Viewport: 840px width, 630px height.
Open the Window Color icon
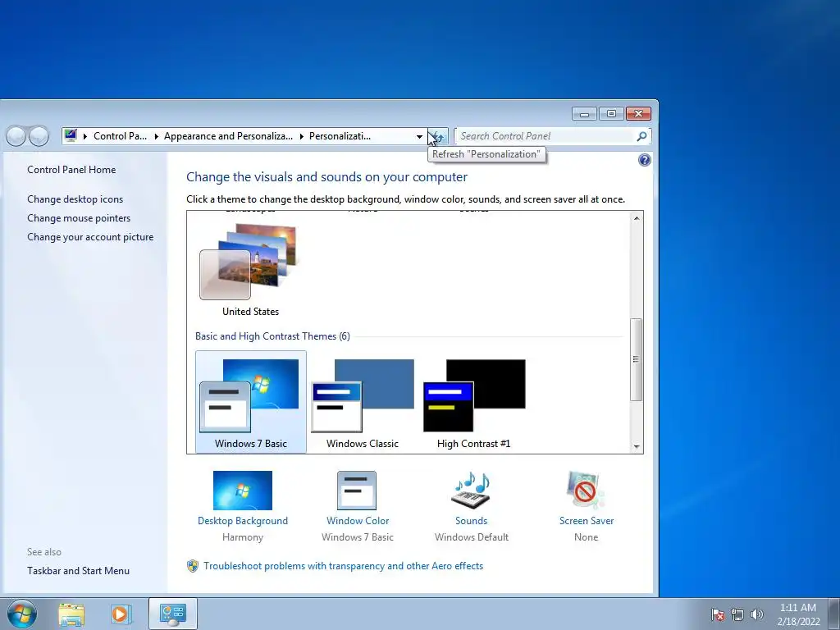click(x=357, y=491)
